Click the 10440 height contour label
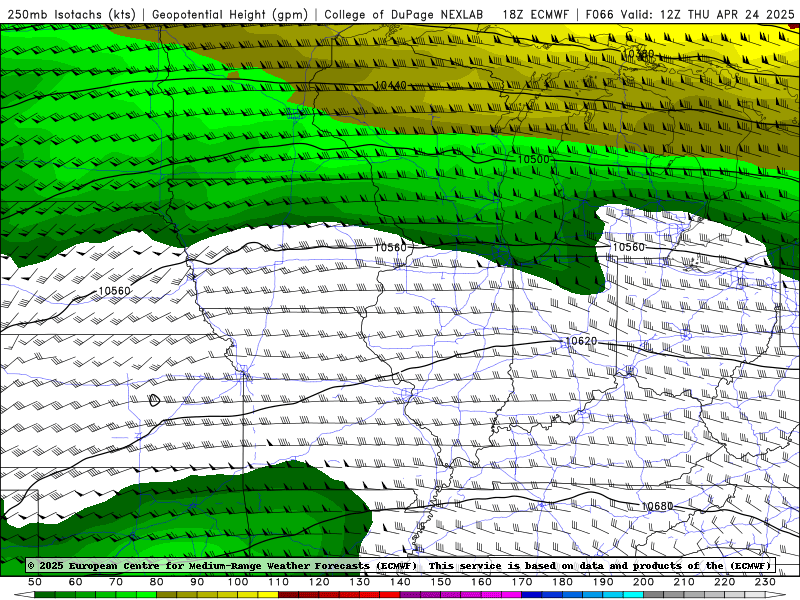The width and height of the screenshot is (800, 600). [390, 85]
